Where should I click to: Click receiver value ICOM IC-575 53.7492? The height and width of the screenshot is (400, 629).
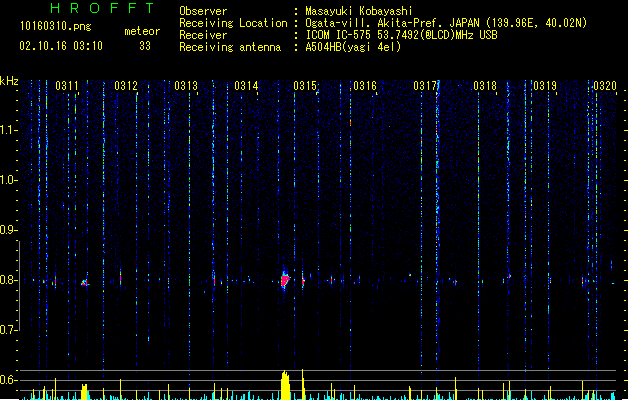click(362, 35)
